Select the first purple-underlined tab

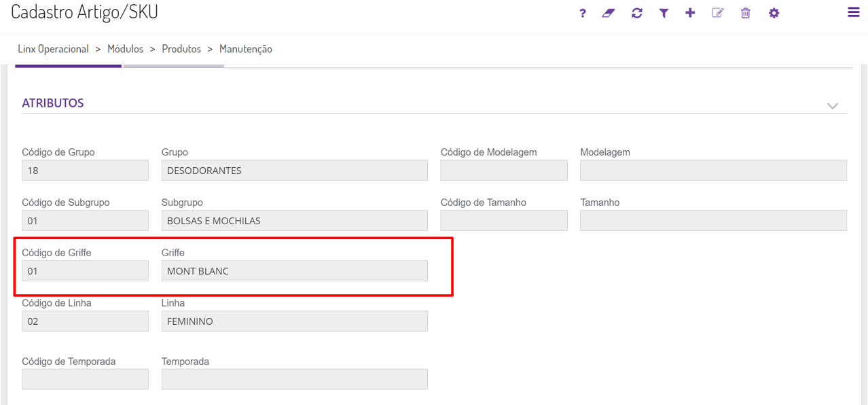68,65
